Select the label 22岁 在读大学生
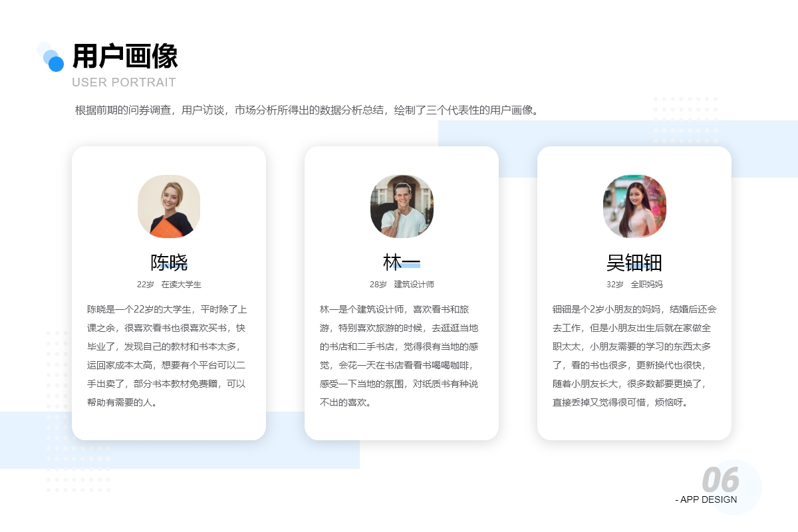This screenshot has width=798, height=532. point(169,285)
